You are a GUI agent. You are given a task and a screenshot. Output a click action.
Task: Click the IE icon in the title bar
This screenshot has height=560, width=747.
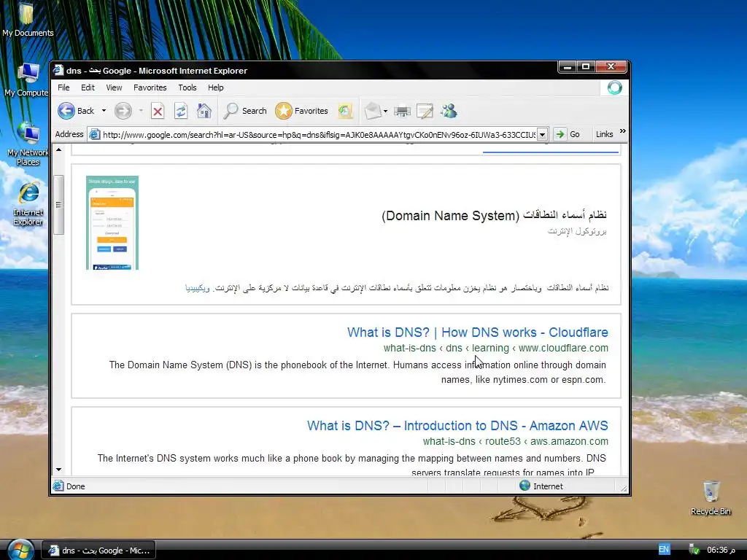58,71
